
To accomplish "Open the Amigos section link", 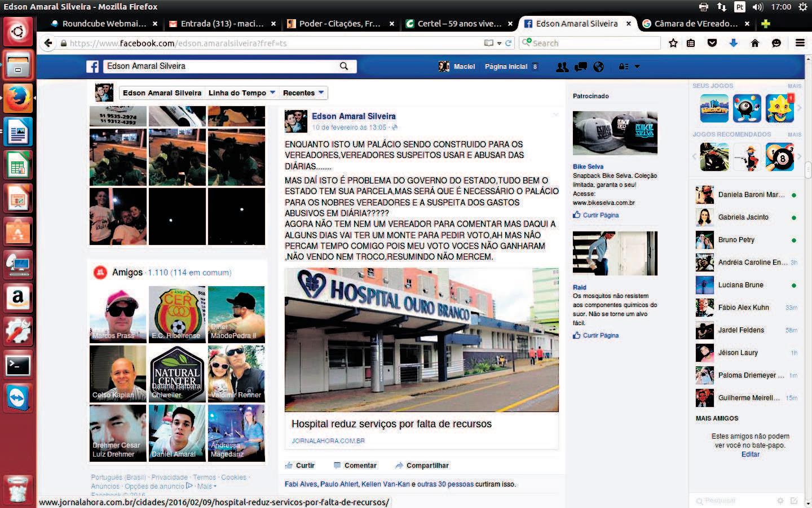I will (127, 272).
